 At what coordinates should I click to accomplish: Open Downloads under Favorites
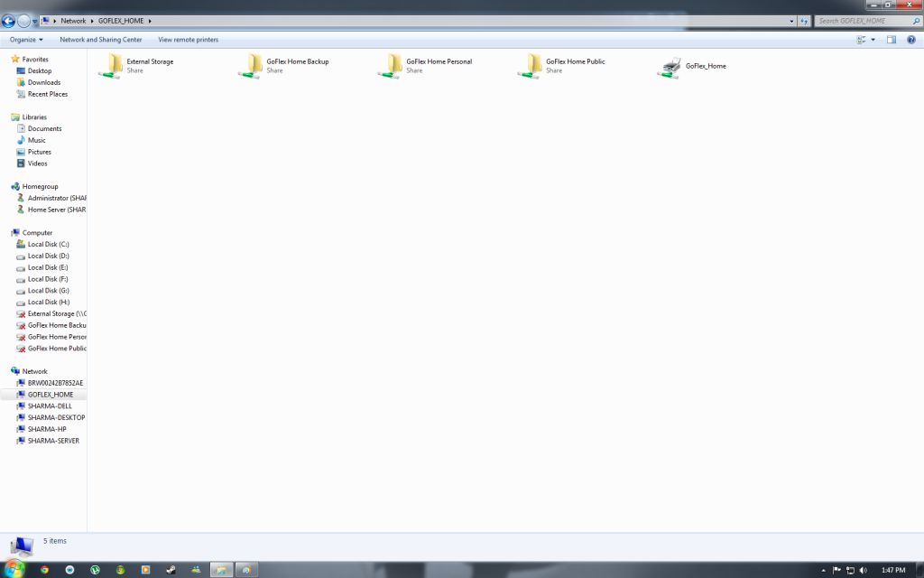44,82
